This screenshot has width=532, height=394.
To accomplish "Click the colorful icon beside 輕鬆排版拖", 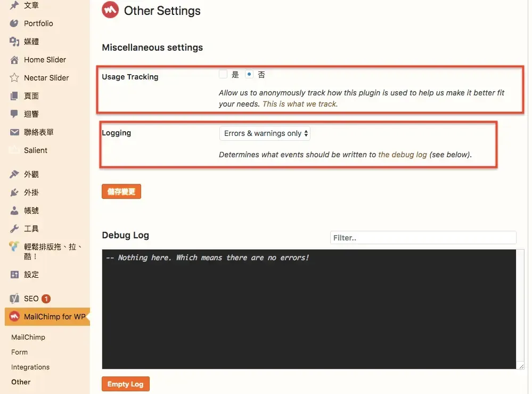I will point(14,246).
